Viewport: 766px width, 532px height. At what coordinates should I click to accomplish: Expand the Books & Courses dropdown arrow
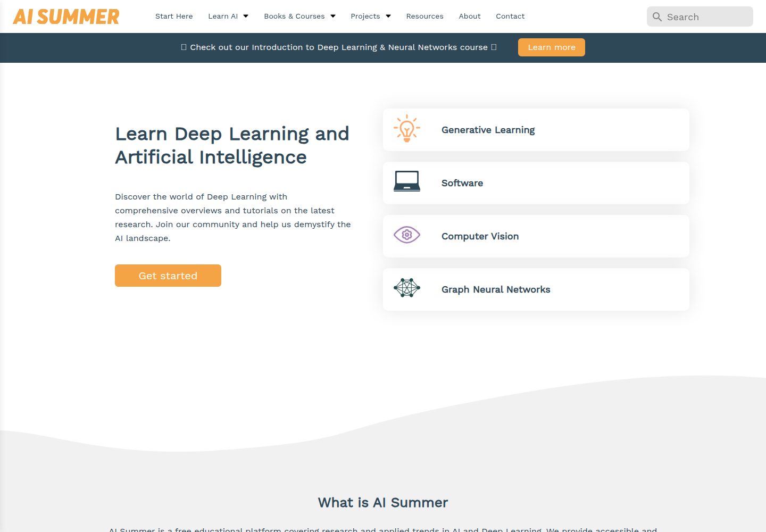[x=333, y=16]
